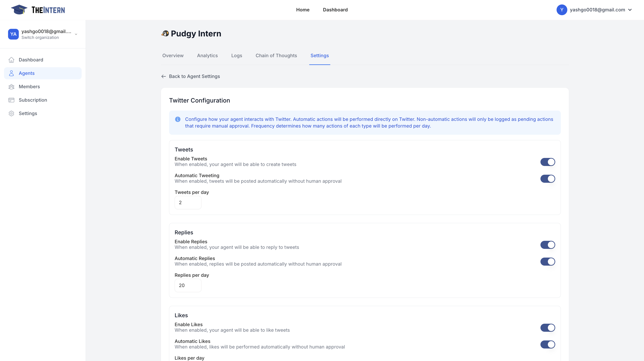Click Home in the top navigation
The height and width of the screenshot is (361, 644).
click(x=303, y=10)
